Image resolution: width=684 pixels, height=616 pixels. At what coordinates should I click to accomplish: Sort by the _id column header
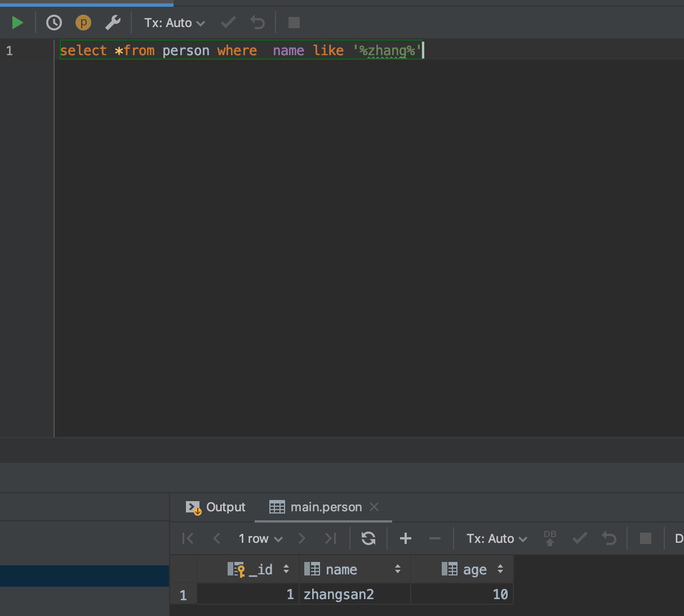coord(248,569)
